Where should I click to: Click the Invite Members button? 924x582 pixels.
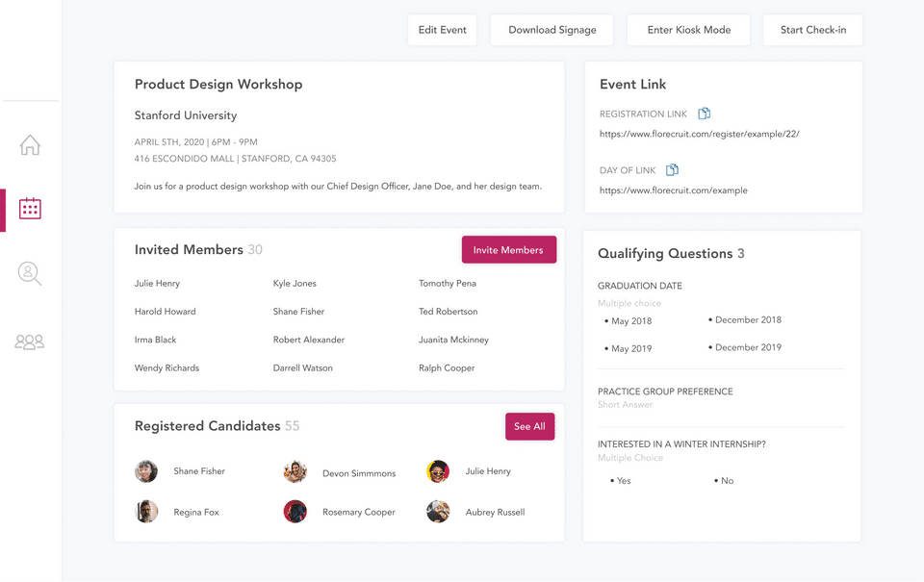pos(508,250)
